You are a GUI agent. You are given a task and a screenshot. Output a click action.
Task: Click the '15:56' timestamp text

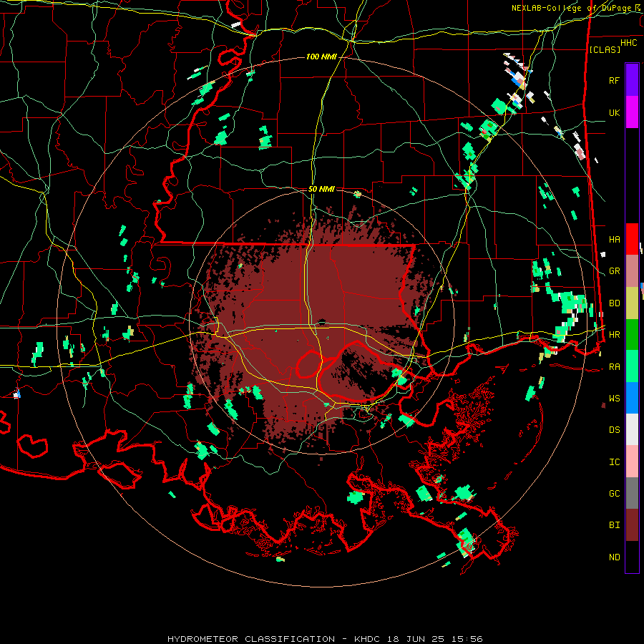[469, 639]
